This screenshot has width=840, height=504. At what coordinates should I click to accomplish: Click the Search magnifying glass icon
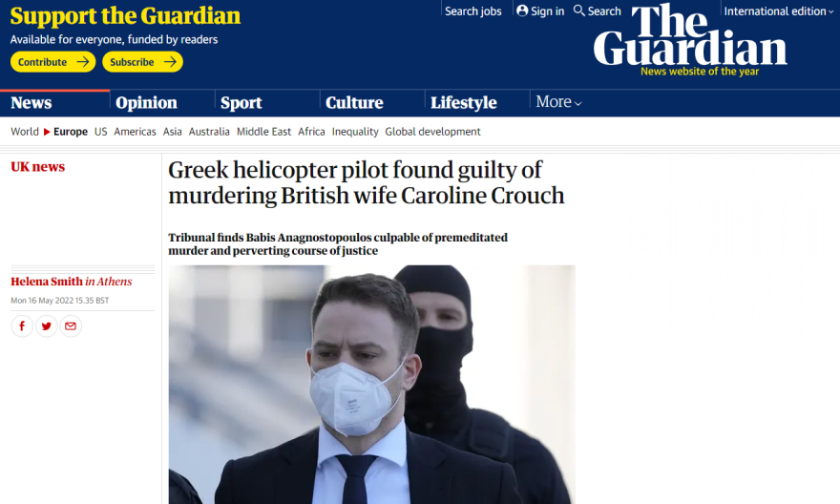579,10
